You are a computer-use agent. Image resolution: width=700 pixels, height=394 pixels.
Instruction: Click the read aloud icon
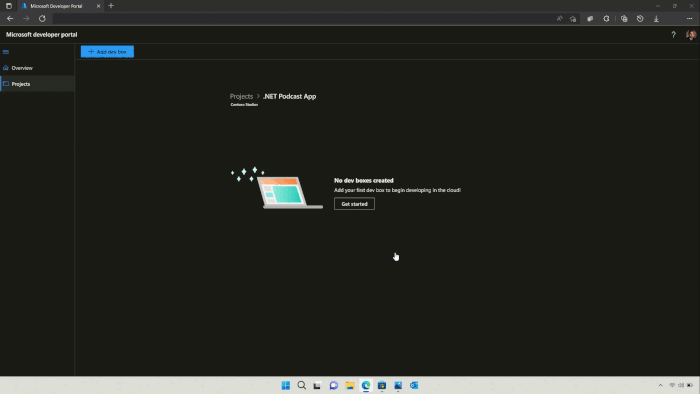point(559,19)
